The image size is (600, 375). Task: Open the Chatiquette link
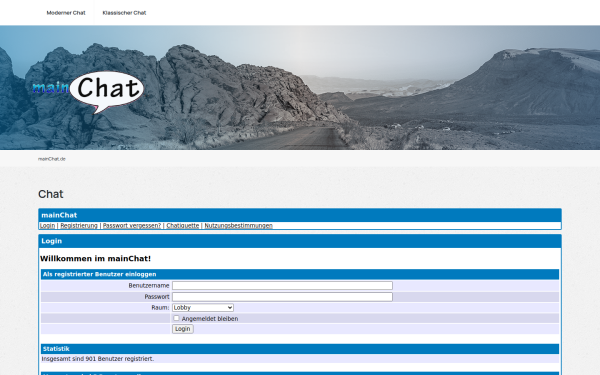pos(183,225)
